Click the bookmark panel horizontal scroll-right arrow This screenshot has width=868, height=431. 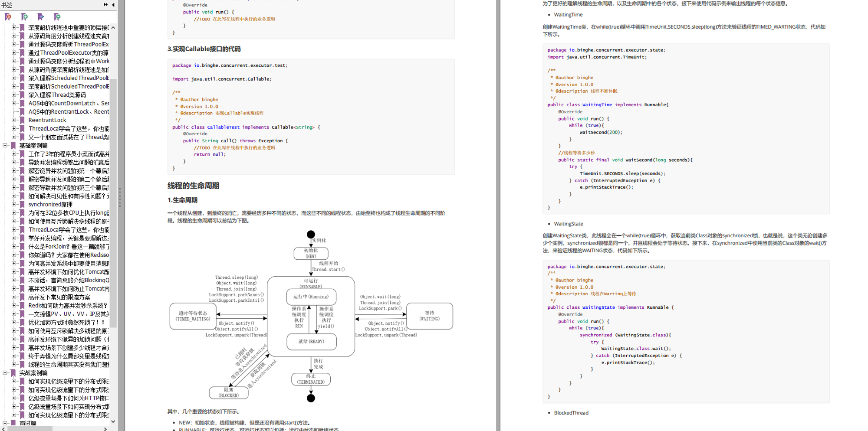pyautogui.click(x=105, y=428)
